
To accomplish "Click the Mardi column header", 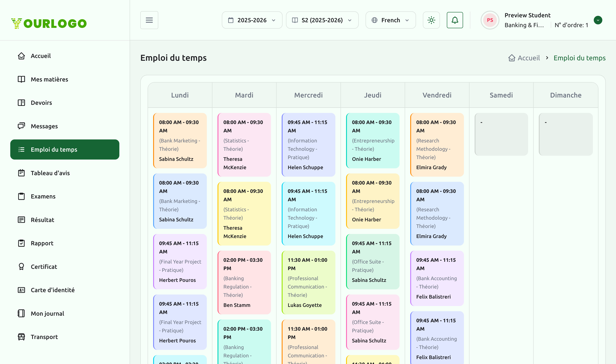I will 244,95.
